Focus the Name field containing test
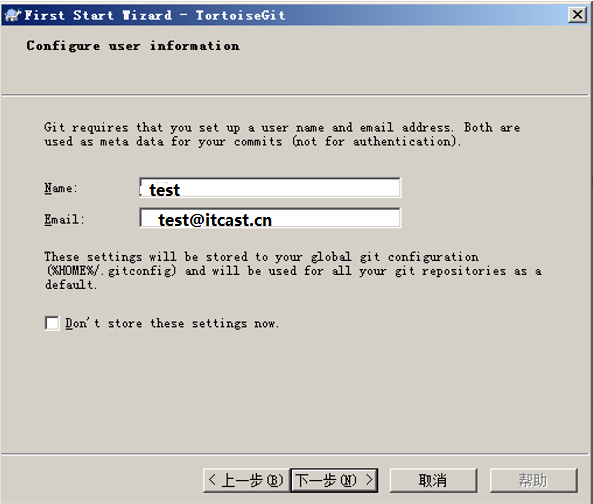The height and width of the screenshot is (504, 593). tap(270, 188)
